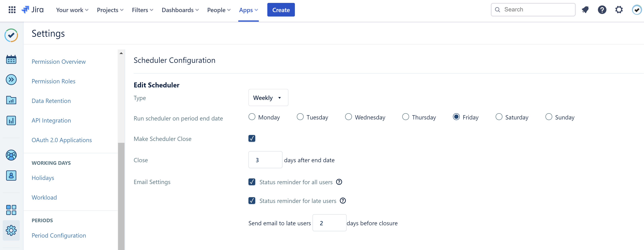Open the scheduler Type dropdown showing Weekly
The width and height of the screenshot is (644, 250).
(268, 97)
